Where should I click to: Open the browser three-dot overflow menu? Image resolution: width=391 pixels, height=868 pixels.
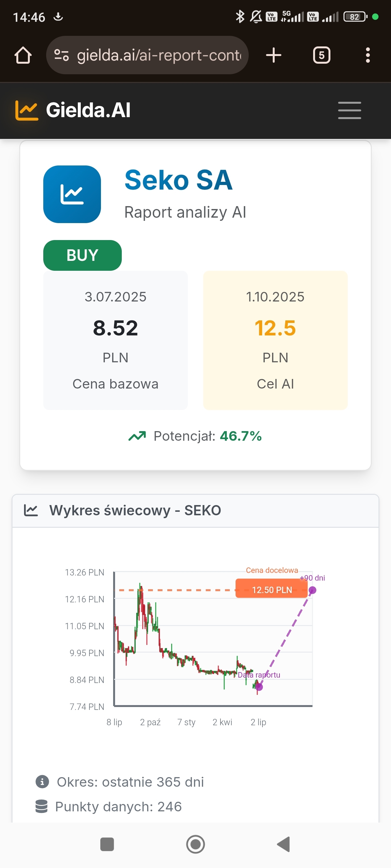[367, 55]
